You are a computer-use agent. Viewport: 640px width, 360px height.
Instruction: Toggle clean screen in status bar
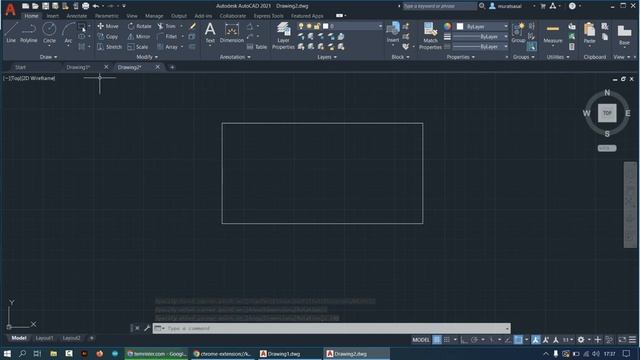coord(622,340)
